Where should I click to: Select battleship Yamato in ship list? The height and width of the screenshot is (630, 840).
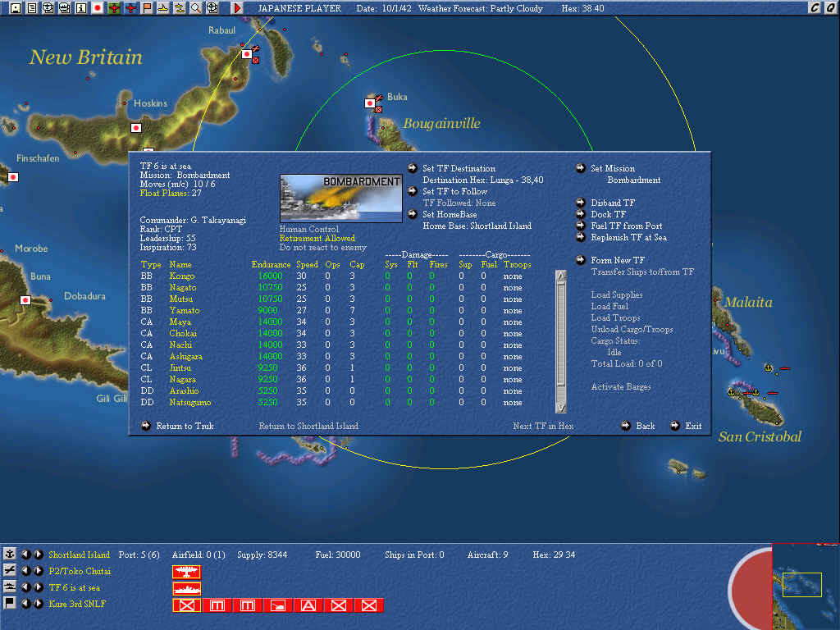(x=185, y=311)
